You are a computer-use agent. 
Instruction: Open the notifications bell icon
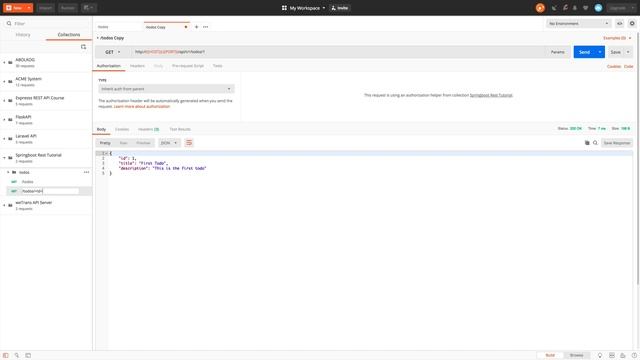575,8
